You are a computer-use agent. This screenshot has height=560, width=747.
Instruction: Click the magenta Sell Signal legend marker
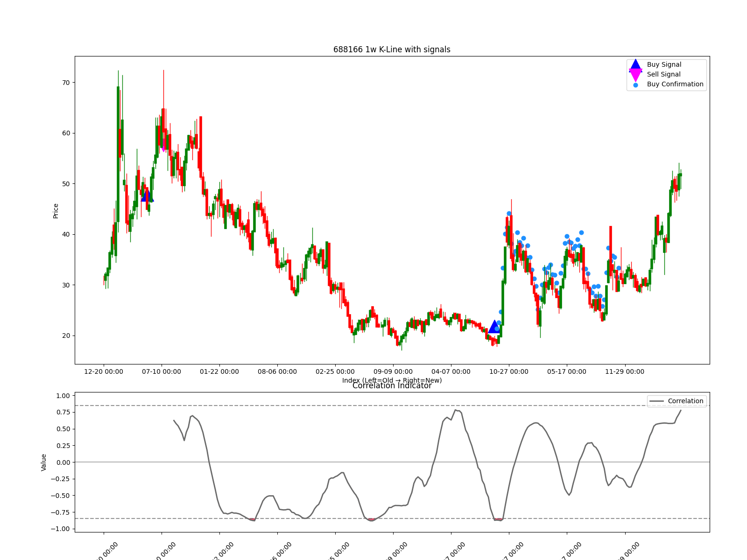pyautogui.click(x=635, y=75)
